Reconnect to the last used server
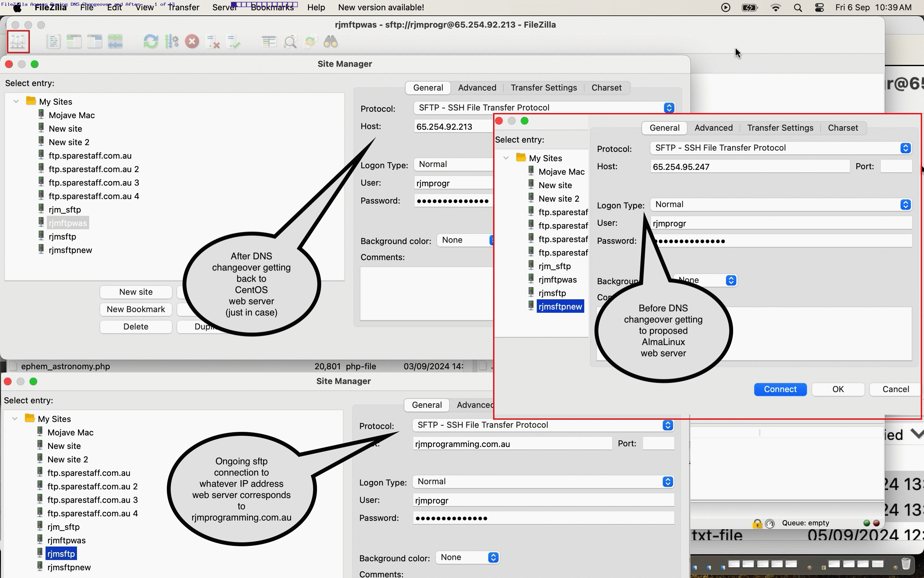This screenshot has width=924, height=578. (233, 42)
